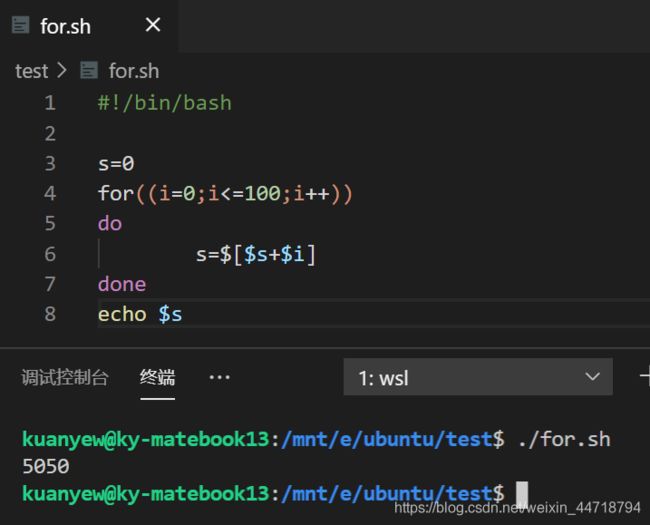Click the 's=$[$s+$i]' statement
The image size is (650, 525).
coord(256,254)
